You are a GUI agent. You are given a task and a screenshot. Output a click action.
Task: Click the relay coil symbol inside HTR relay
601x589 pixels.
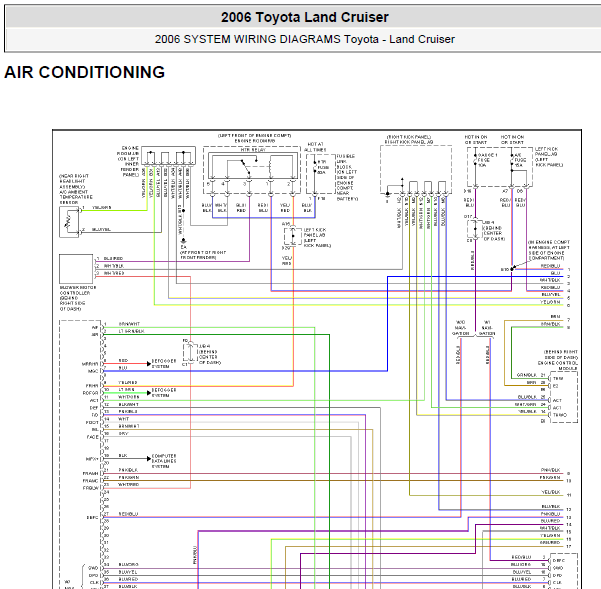point(271,167)
